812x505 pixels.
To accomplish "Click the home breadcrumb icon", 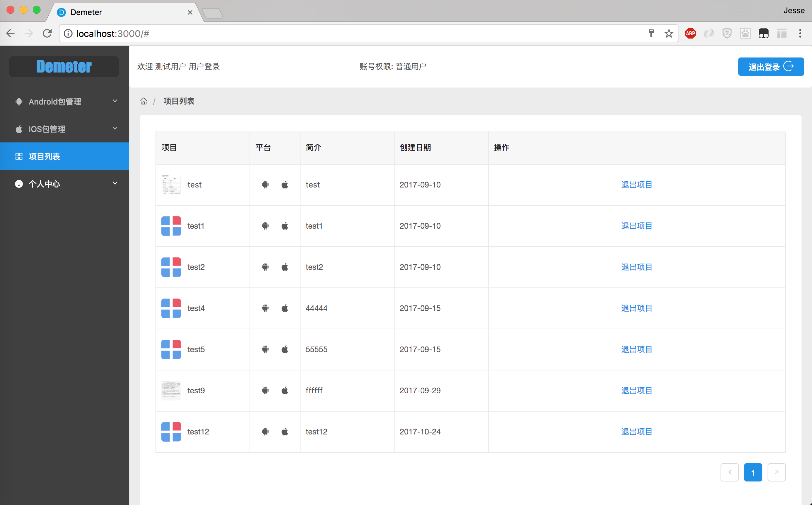I will click(144, 101).
